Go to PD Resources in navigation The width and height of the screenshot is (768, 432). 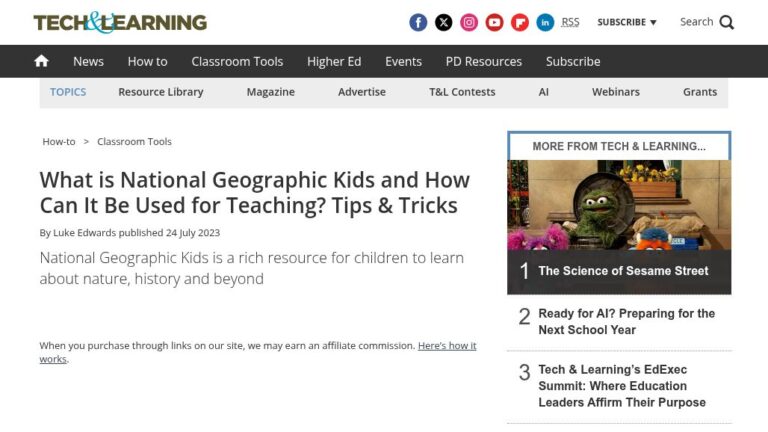pos(484,61)
